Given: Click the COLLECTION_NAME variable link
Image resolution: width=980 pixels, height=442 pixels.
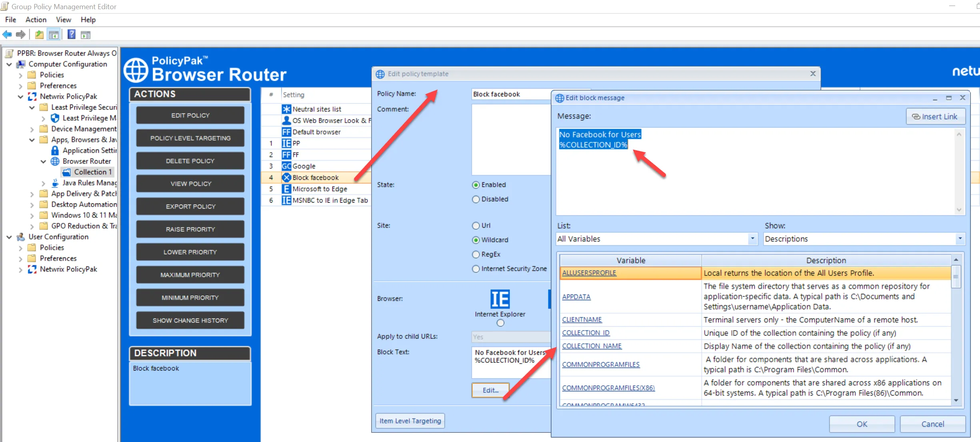Looking at the screenshot, I should click(x=592, y=346).
